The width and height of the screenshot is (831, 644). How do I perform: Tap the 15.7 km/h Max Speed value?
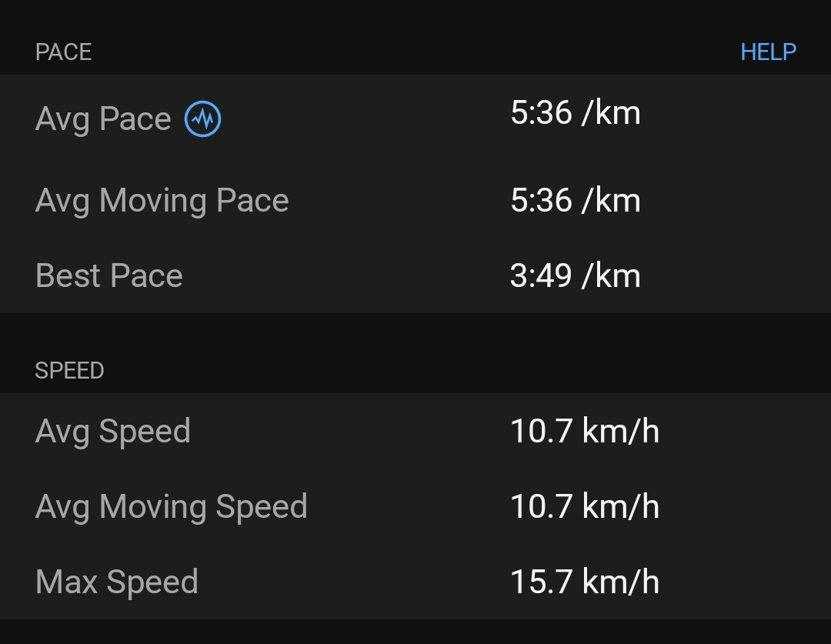tap(584, 582)
